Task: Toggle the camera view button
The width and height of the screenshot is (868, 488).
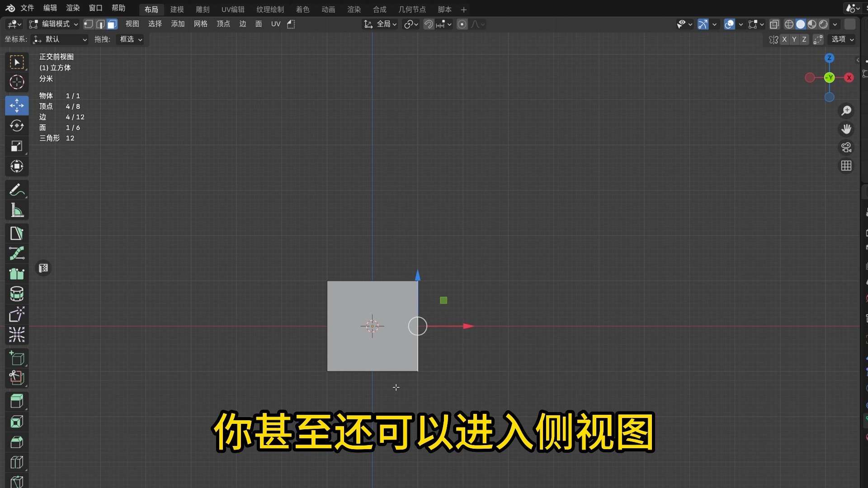Action: (846, 147)
